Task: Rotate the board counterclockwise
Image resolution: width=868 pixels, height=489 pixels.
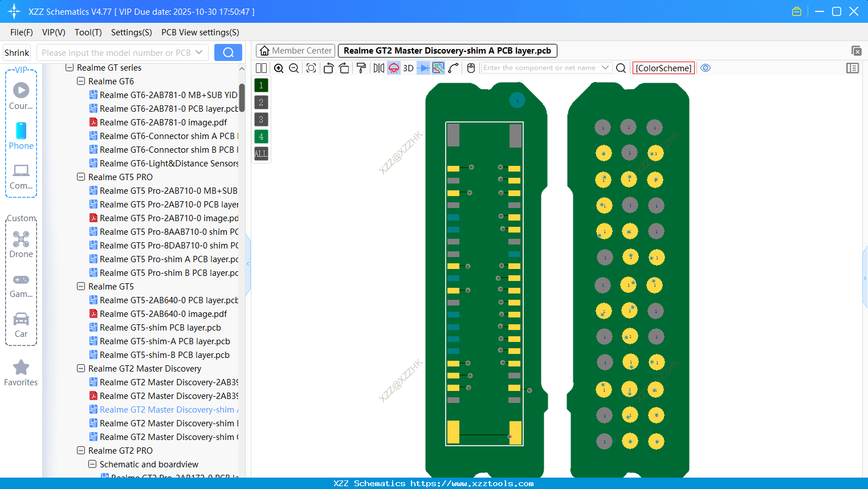Action: [x=328, y=68]
